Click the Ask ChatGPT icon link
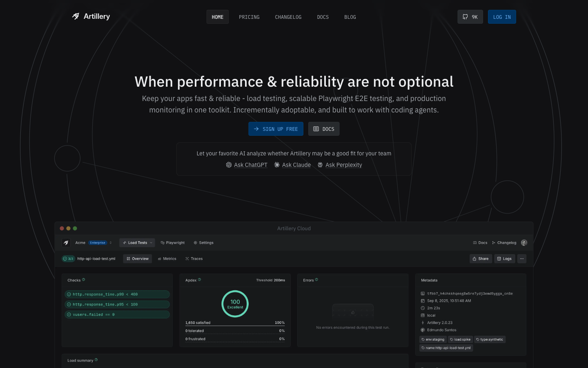This screenshot has height=368, width=588. coord(229,165)
